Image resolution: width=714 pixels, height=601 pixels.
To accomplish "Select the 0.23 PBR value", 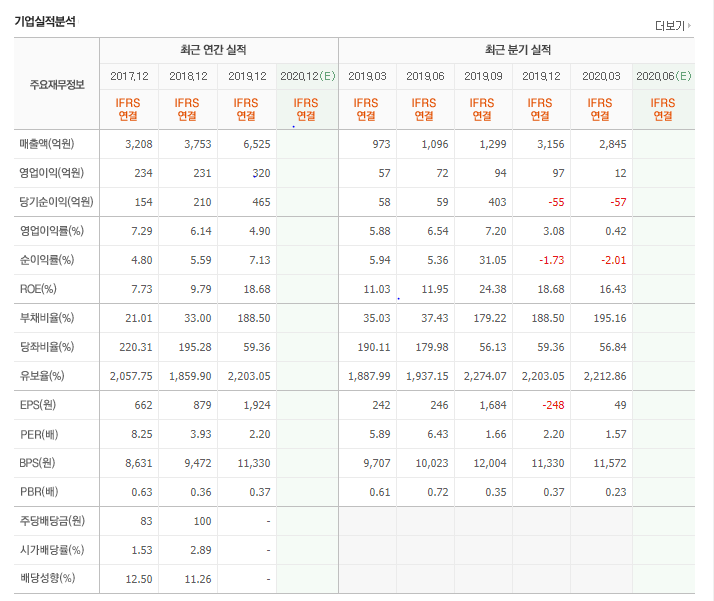I will (x=616, y=492).
